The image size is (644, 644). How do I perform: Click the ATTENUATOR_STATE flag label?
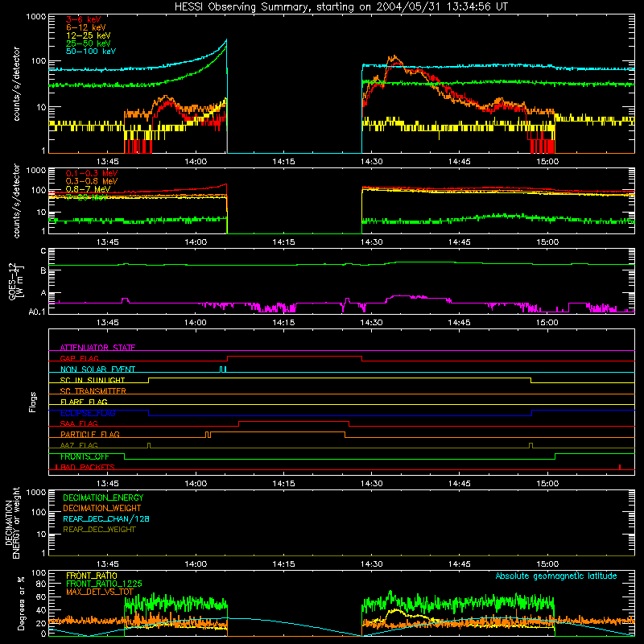click(97, 348)
